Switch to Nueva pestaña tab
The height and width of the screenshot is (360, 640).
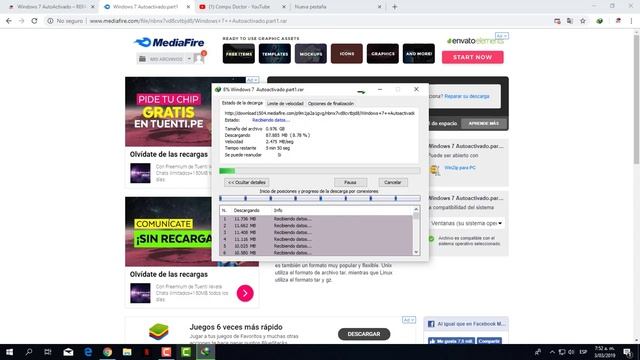310,7
